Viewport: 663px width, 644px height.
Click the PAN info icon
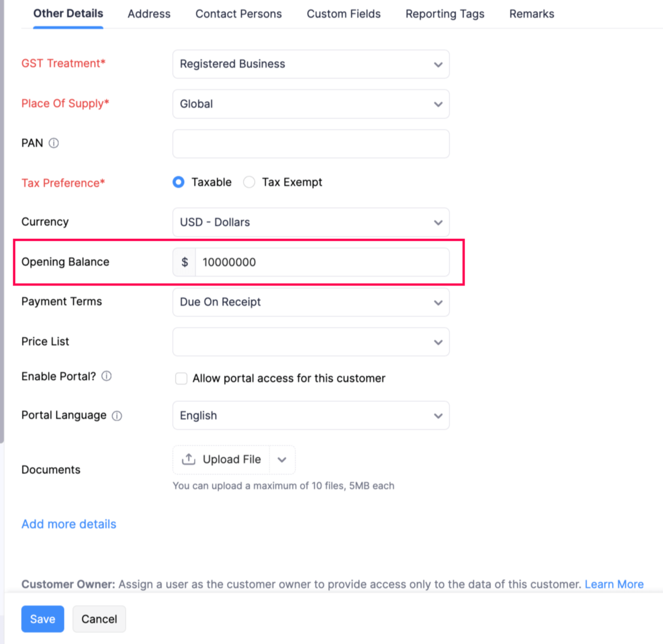(54, 143)
